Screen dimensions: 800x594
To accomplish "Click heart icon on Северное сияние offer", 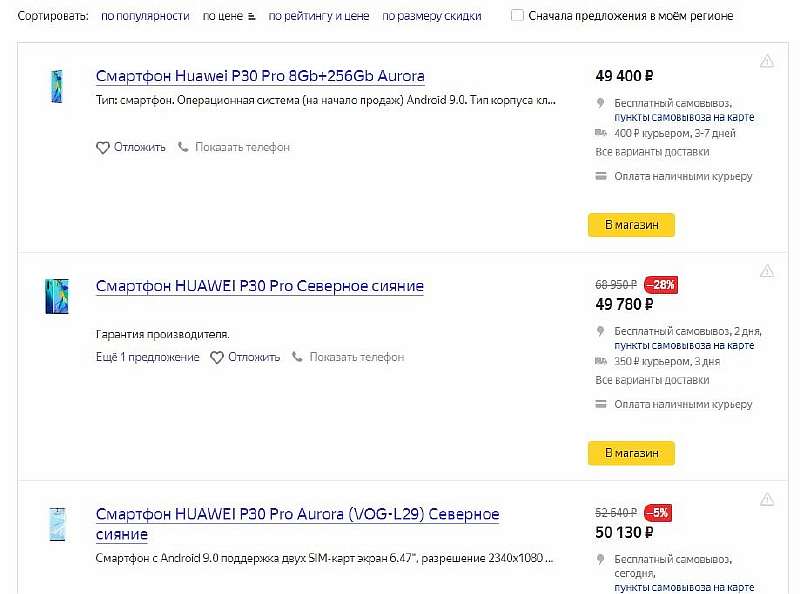I will tap(216, 358).
